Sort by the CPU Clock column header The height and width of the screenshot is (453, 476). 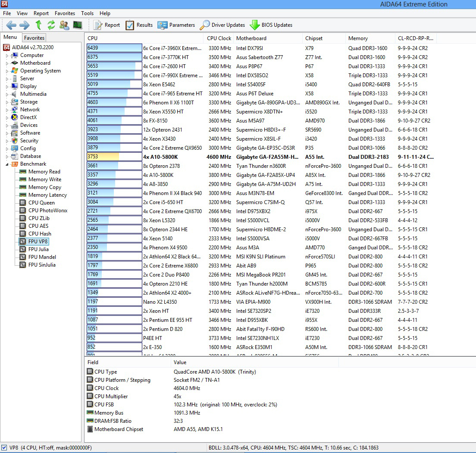pos(219,38)
